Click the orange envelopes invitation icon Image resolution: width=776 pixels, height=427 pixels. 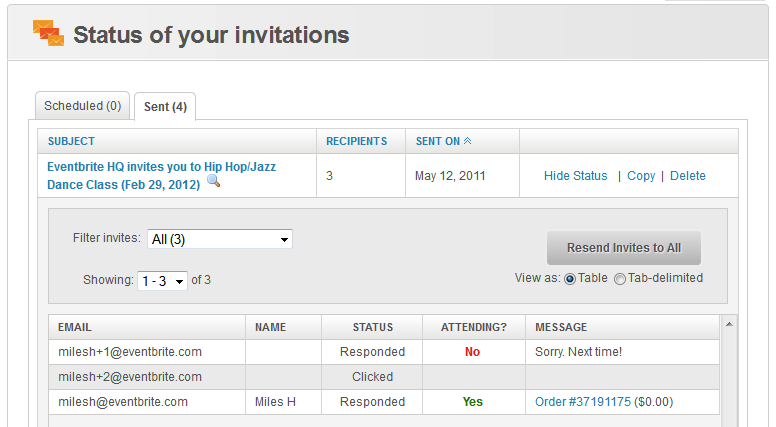[x=48, y=33]
